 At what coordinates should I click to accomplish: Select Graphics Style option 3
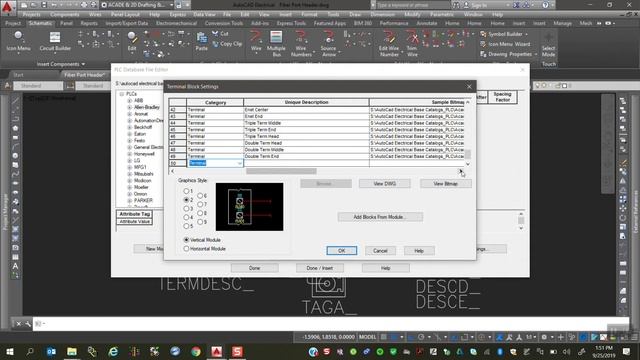pos(188,209)
